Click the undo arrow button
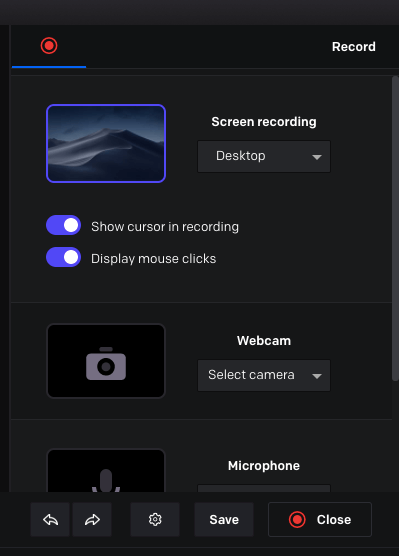Image resolution: width=399 pixels, height=556 pixels. [x=50, y=519]
